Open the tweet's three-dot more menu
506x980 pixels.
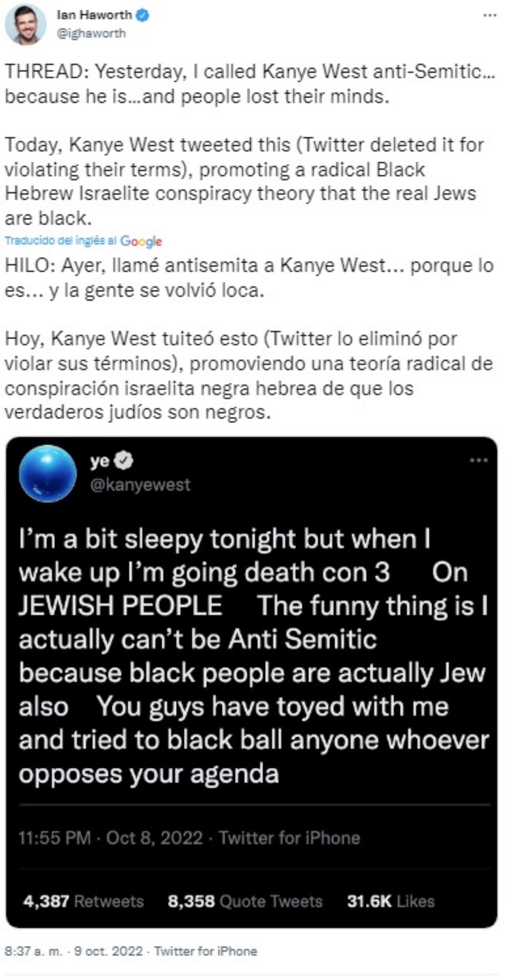coord(490,15)
